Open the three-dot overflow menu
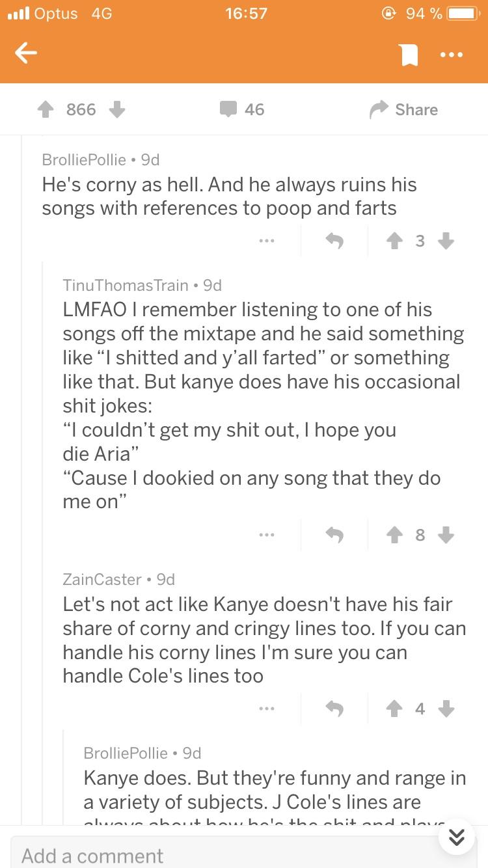 pyautogui.click(x=452, y=55)
